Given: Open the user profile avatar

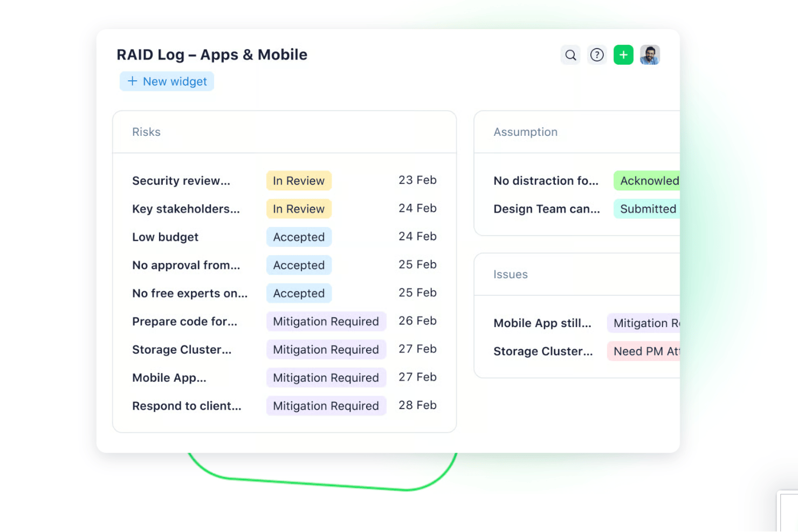Looking at the screenshot, I should 650,55.
